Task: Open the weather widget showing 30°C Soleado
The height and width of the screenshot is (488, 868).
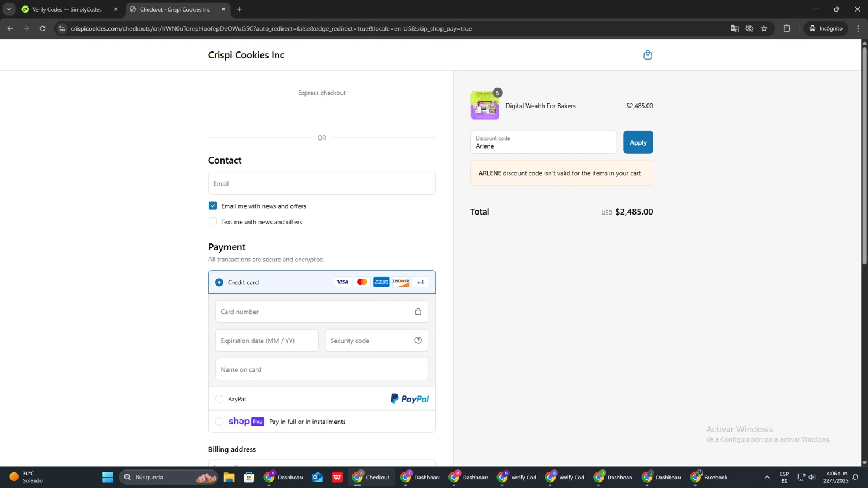Action: point(26,477)
